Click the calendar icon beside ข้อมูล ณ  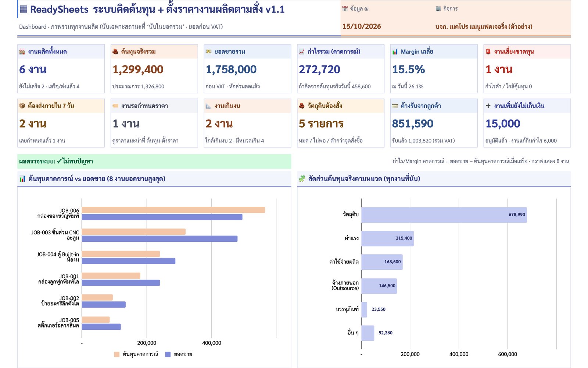click(345, 8)
